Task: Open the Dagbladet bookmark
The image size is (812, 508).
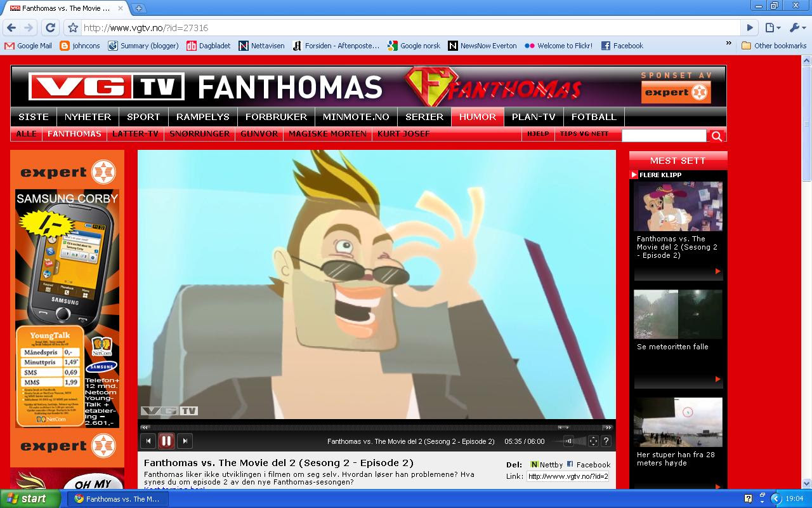Action: click(x=209, y=46)
